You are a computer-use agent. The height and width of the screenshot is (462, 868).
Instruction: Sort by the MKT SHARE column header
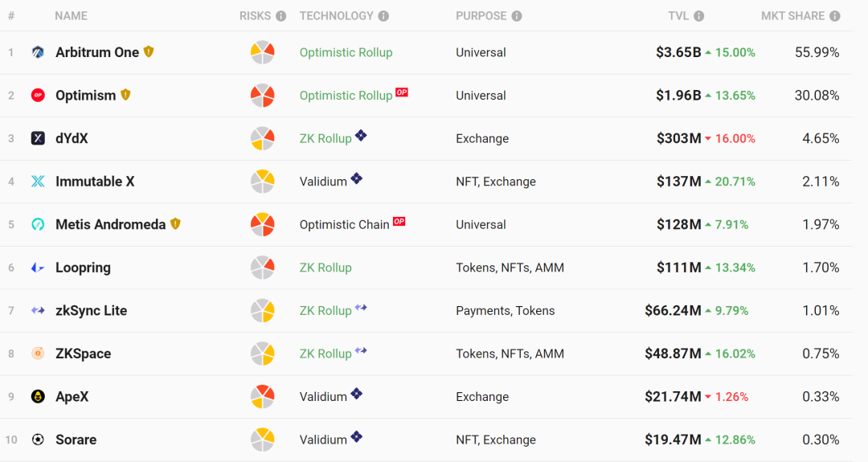(x=793, y=16)
